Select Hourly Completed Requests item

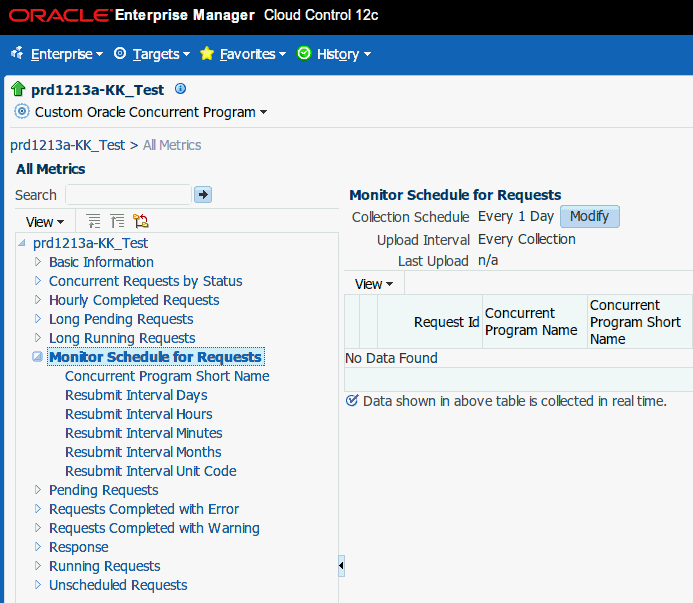click(134, 300)
